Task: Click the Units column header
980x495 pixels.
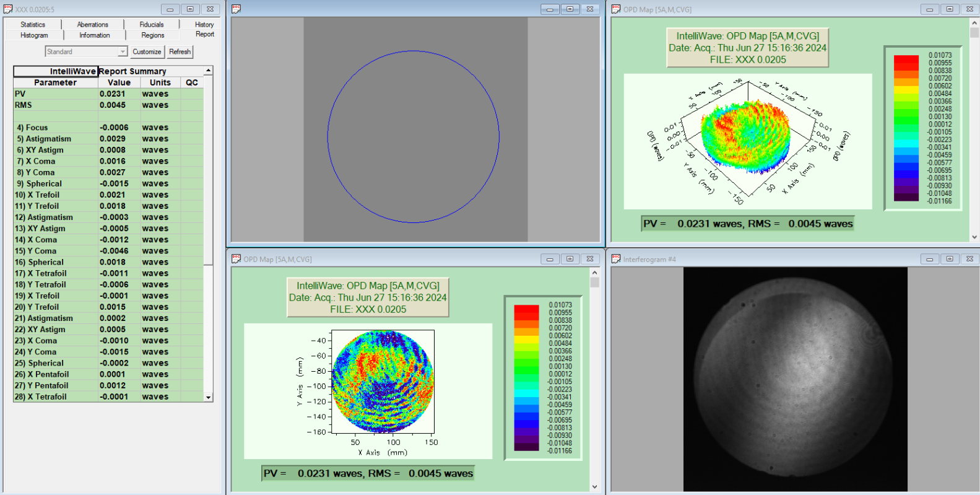Action: pyautogui.click(x=160, y=82)
